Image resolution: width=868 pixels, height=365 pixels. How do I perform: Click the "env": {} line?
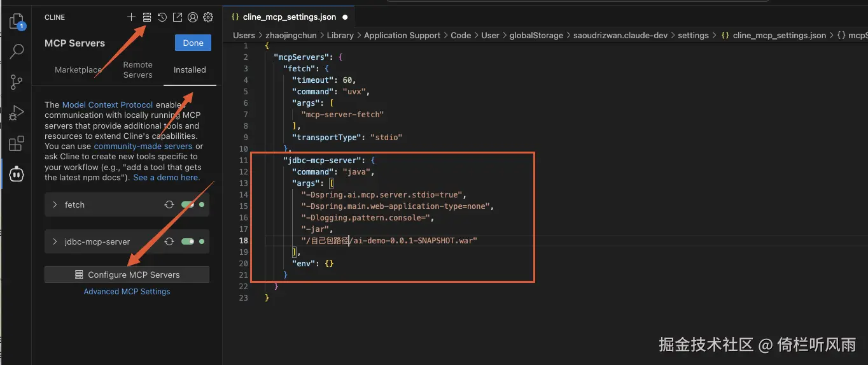tap(312, 263)
